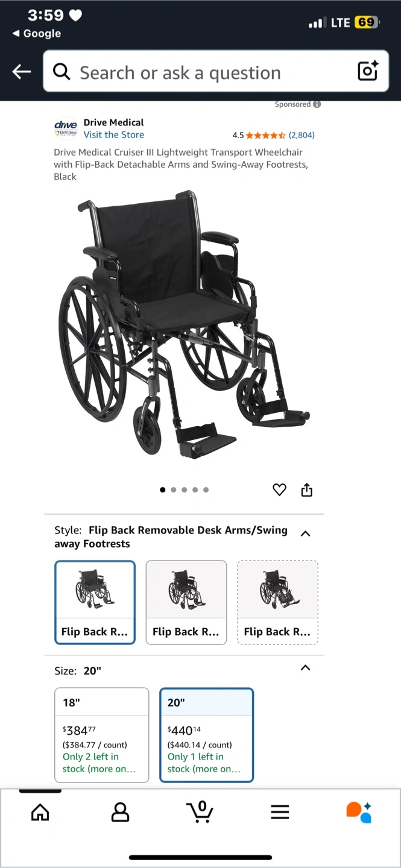Open the 2,804 ratings link
The image size is (401, 868).
[x=302, y=135]
